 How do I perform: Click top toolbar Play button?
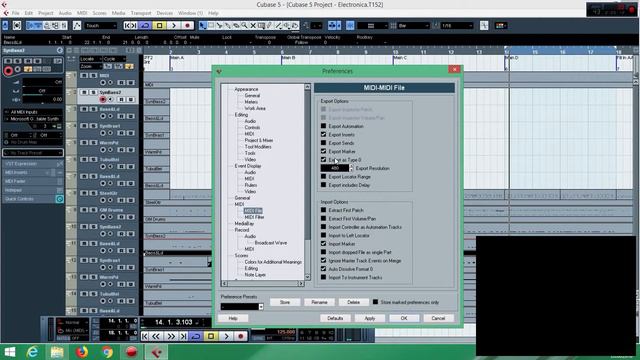tap(173, 25)
